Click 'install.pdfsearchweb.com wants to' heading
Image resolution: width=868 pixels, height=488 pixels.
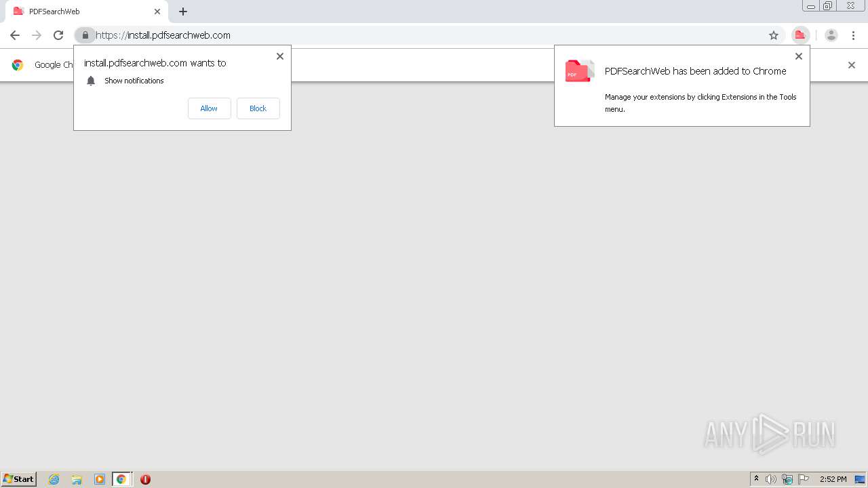(x=155, y=63)
